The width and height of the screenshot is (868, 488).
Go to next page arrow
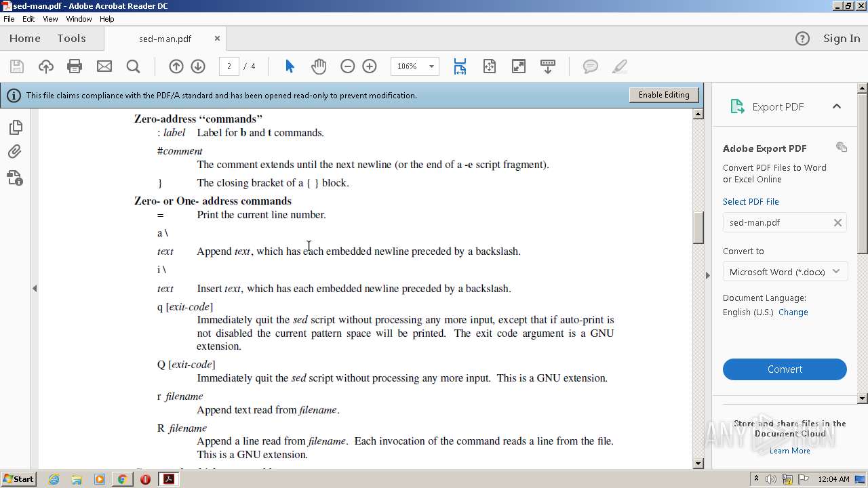(x=198, y=66)
